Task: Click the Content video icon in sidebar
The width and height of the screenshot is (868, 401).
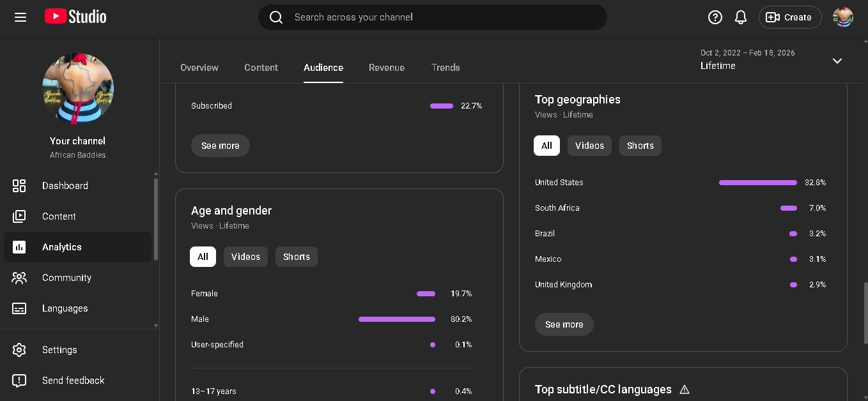Action: [x=19, y=216]
